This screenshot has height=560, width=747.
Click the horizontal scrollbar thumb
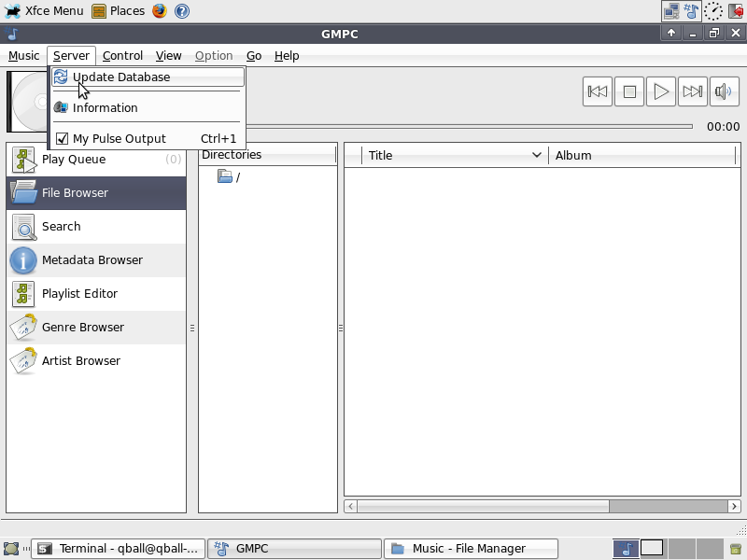click(483, 506)
